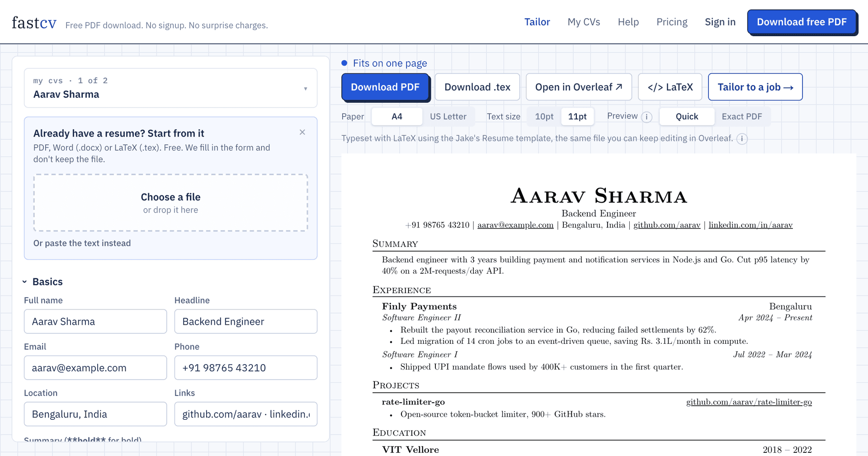Set text size to 10pt

[544, 117]
